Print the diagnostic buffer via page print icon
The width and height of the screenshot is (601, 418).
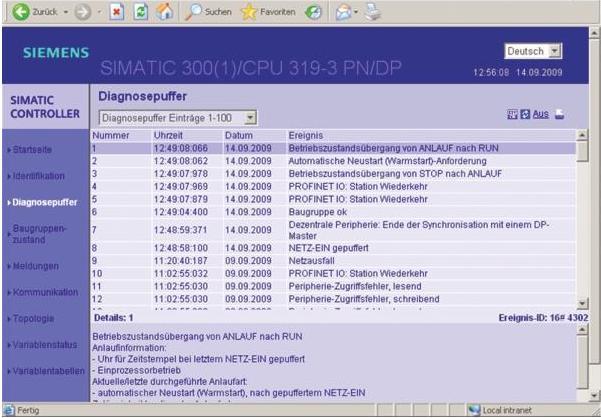click(560, 114)
